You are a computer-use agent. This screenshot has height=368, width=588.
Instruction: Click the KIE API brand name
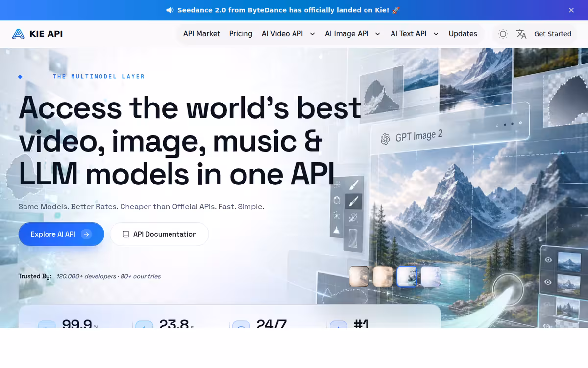click(x=46, y=34)
